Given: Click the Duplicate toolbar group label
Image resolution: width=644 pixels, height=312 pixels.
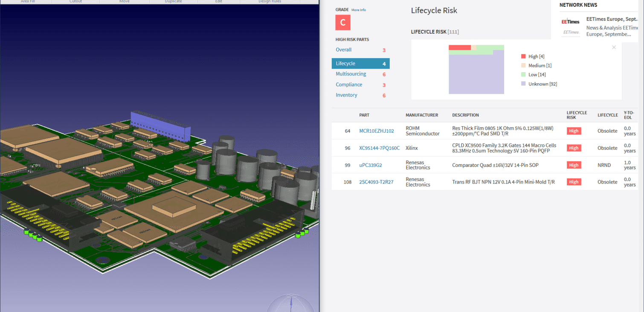Looking at the screenshot, I should click(173, 2).
